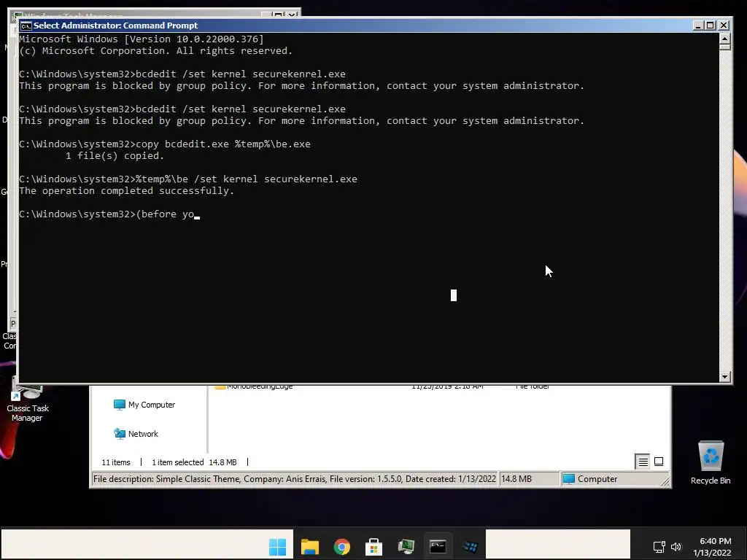Launch Google Chrome from the taskbar
Image resolution: width=747 pixels, height=560 pixels.
click(x=341, y=547)
